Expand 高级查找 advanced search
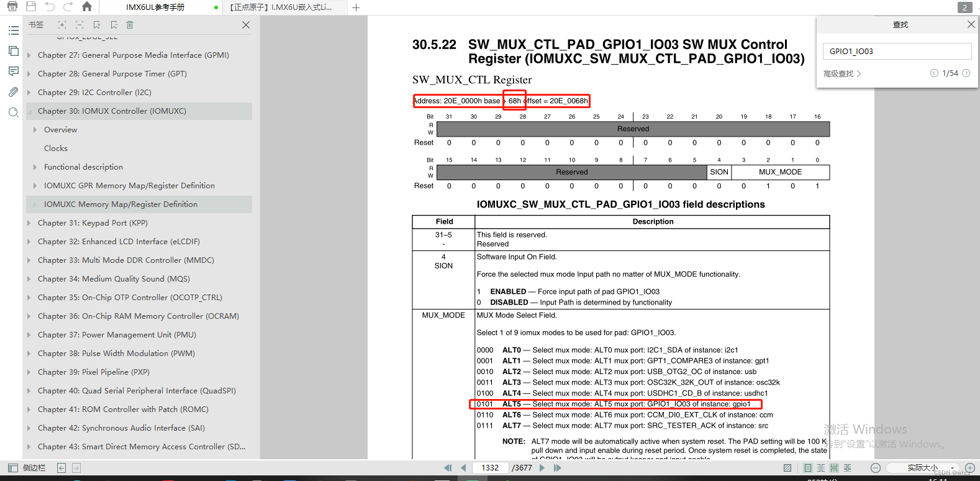 pyautogui.click(x=842, y=73)
